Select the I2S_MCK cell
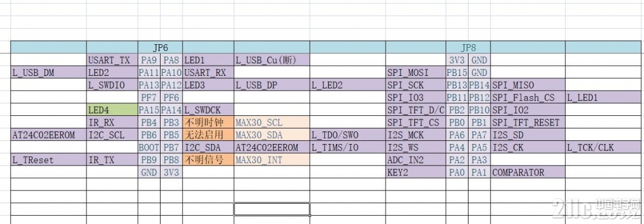The height and width of the screenshot is (224, 644). (x=416, y=135)
